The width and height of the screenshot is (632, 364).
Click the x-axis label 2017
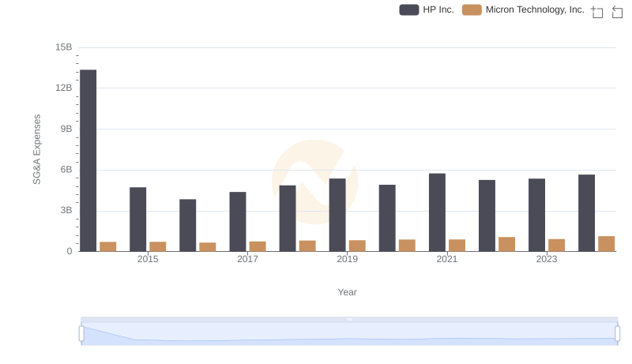247,259
